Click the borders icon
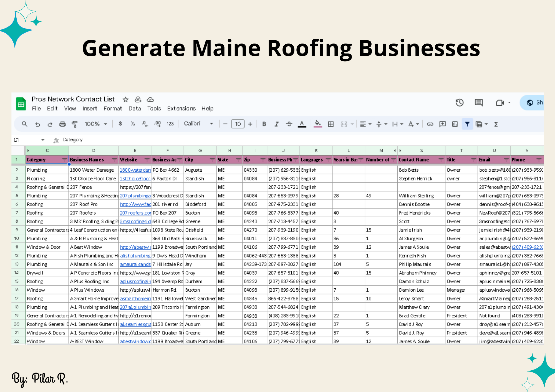This screenshot has width=555, height=392. coord(331,124)
